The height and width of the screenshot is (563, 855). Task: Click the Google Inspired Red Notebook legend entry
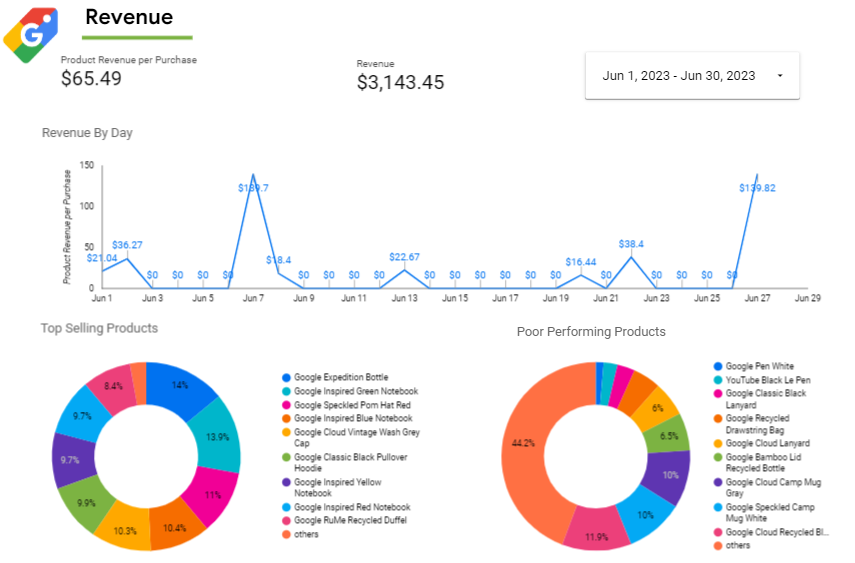(346, 507)
